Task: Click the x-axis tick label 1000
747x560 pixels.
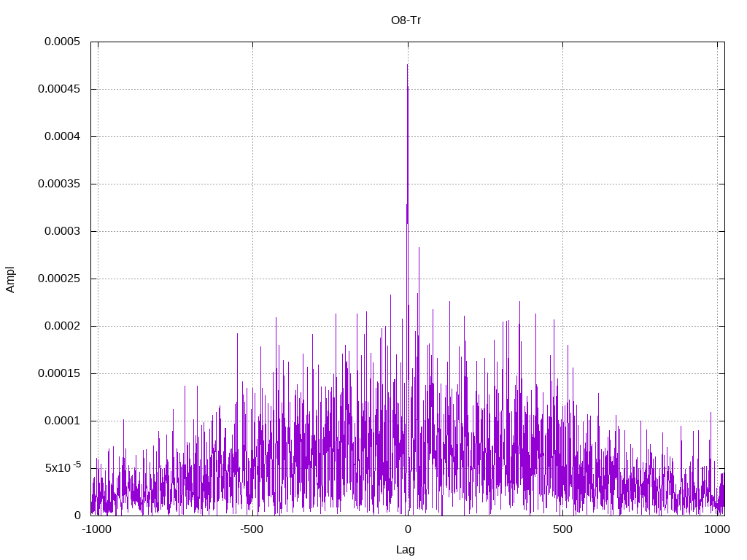Action: coord(717,529)
